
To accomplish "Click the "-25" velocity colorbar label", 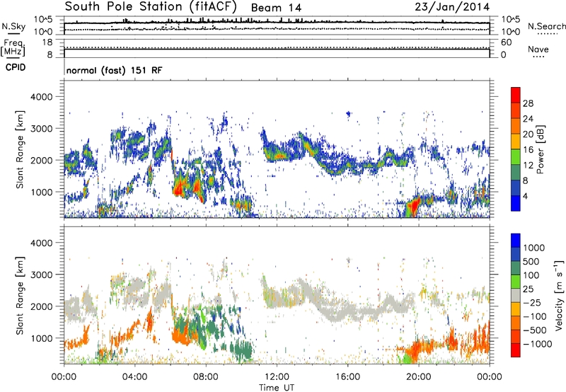I will [532, 302].
